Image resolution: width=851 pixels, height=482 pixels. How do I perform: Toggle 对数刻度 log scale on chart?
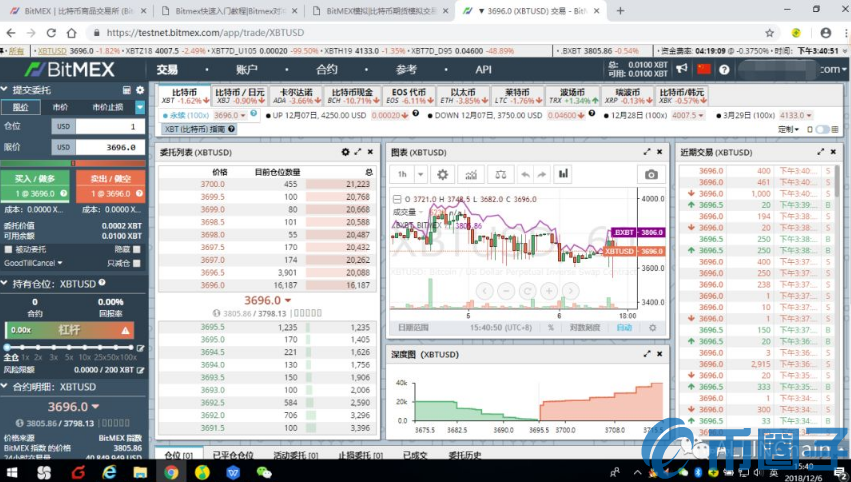pos(585,328)
